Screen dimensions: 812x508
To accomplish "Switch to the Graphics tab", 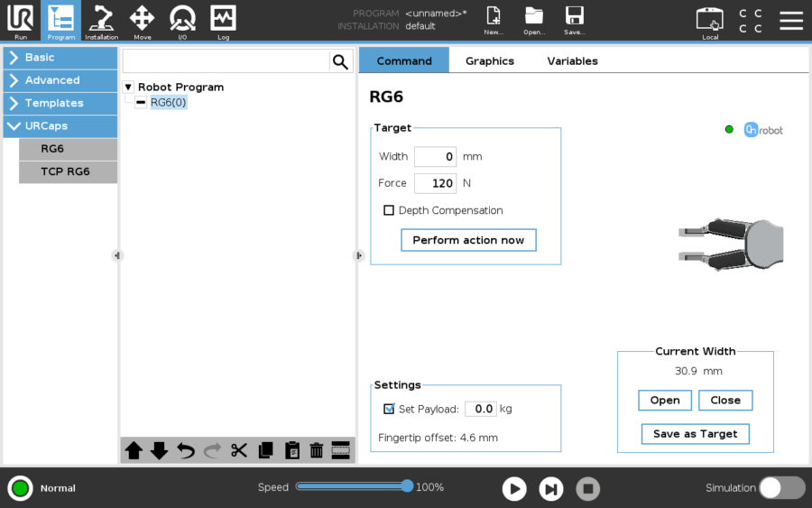I will [489, 60].
